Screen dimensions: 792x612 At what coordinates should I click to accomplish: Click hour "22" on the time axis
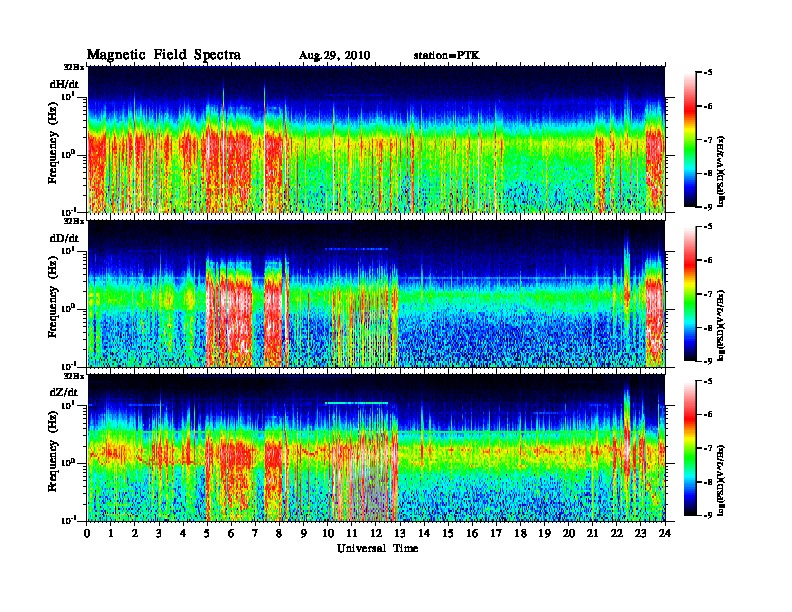coord(616,533)
